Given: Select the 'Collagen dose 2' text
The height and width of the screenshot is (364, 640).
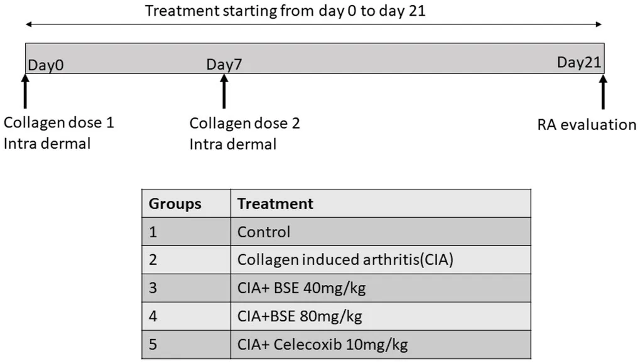Looking at the screenshot, I should tap(245, 123).
